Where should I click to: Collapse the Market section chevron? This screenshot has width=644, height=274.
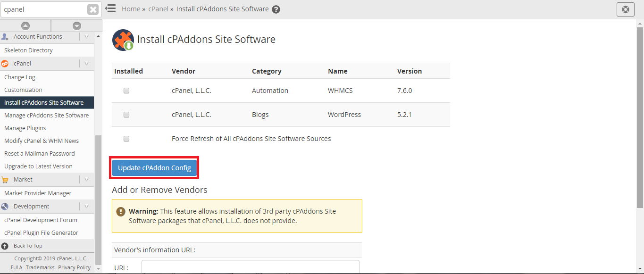coord(86,179)
